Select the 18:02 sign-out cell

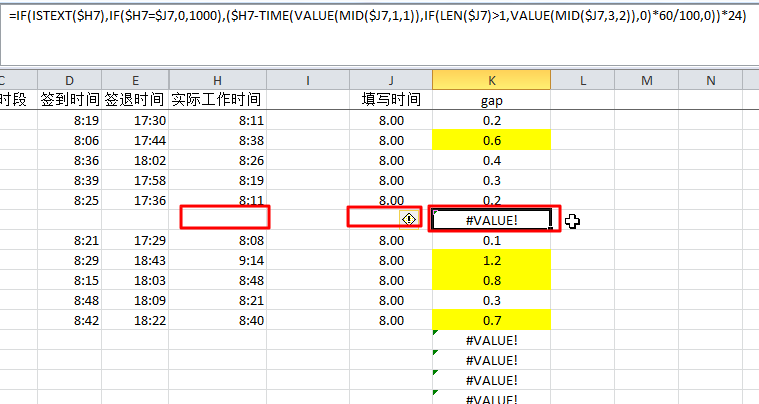[135, 160]
